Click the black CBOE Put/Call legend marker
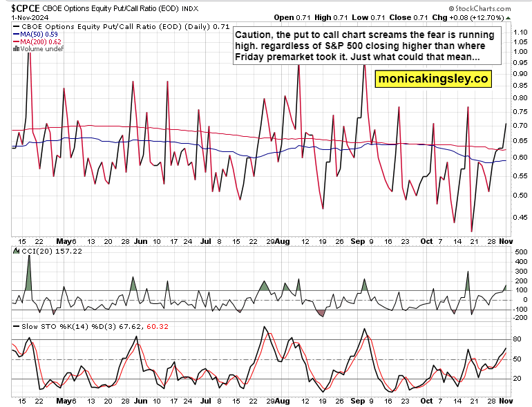Image resolution: width=532 pixels, height=407 pixels. (x=16, y=26)
